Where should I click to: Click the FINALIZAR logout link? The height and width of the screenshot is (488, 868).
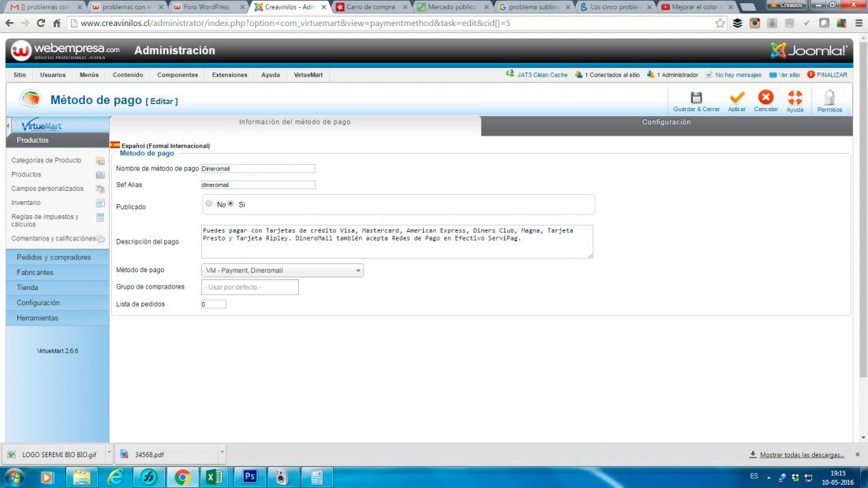coord(827,75)
